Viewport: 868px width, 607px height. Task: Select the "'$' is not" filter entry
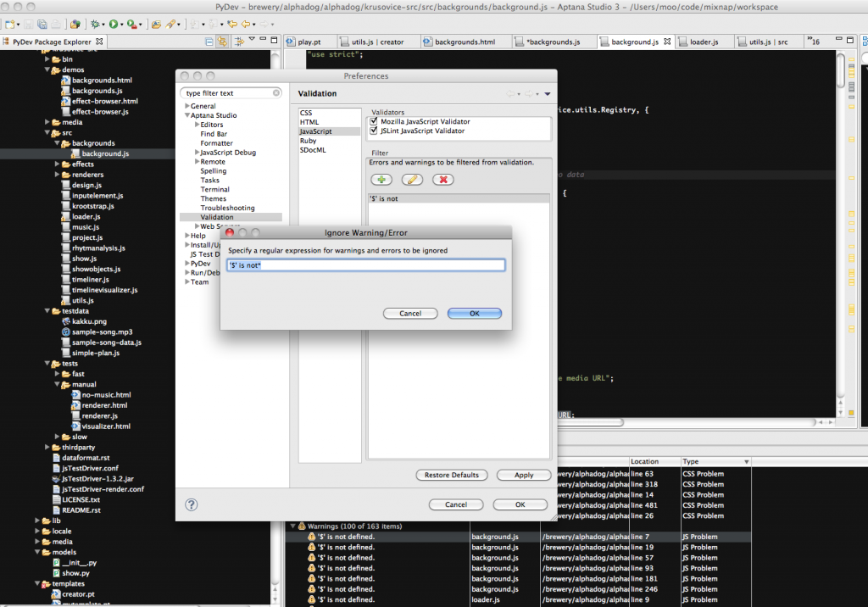pyautogui.click(x=459, y=198)
